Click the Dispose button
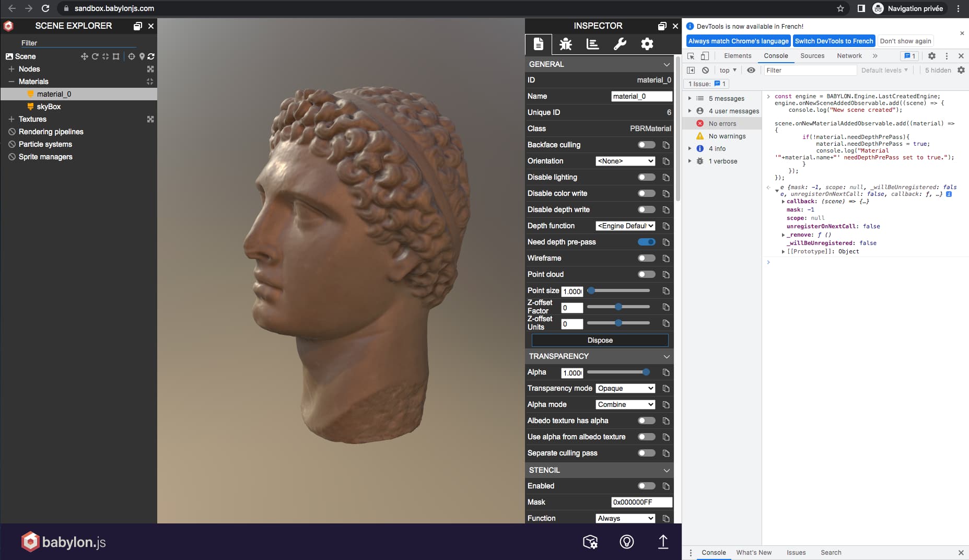The width and height of the screenshot is (969, 560). [x=600, y=340]
